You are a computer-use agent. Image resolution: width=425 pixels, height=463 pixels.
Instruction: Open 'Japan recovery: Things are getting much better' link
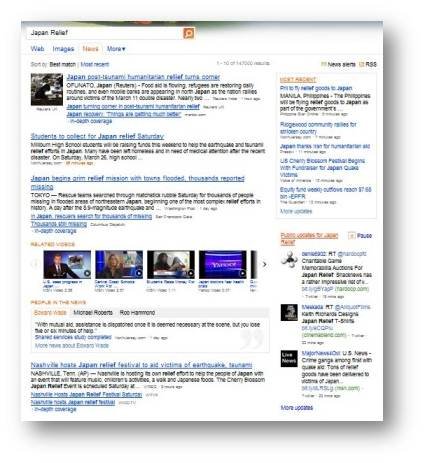[x=124, y=114]
